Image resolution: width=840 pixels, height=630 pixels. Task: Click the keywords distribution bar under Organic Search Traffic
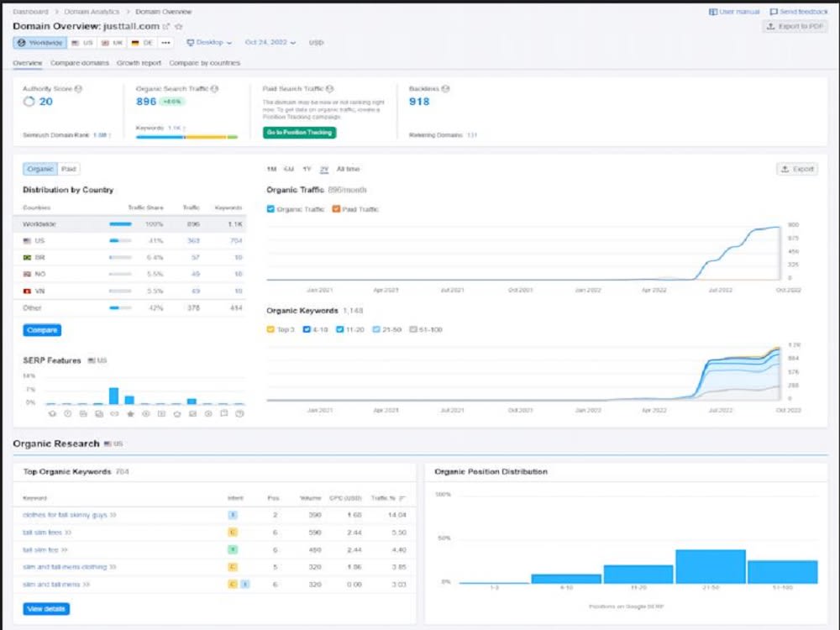pyautogui.click(x=186, y=137)
